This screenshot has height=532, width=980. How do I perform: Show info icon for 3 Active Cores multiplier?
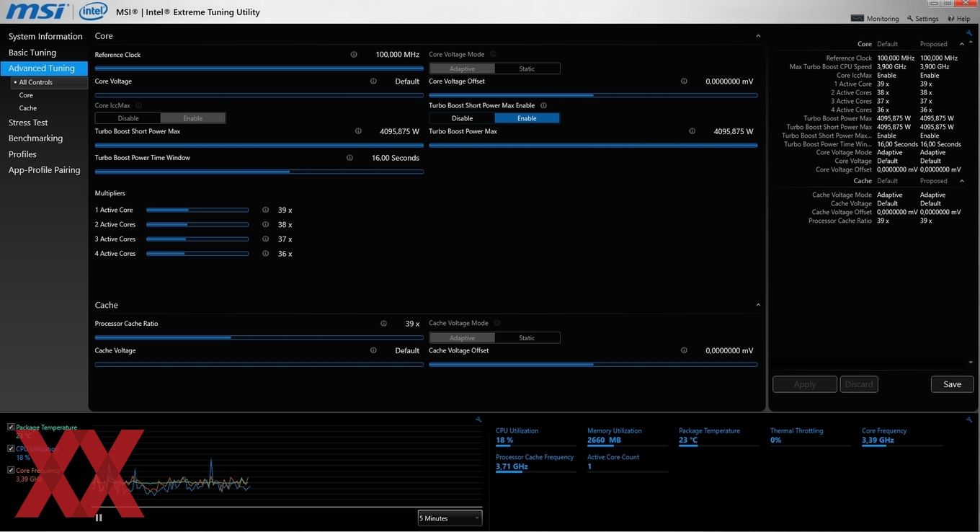(x=265, y=239)
